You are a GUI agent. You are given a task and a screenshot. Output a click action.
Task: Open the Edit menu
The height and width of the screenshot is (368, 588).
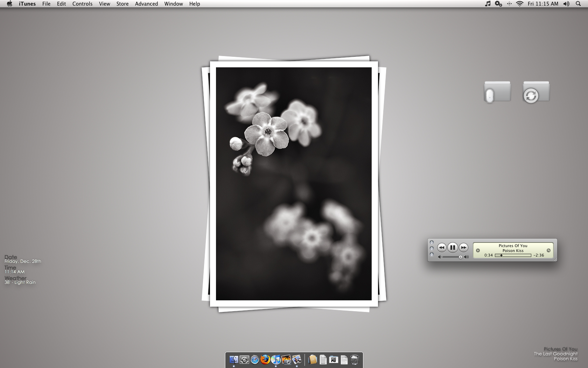coord(62,4)
